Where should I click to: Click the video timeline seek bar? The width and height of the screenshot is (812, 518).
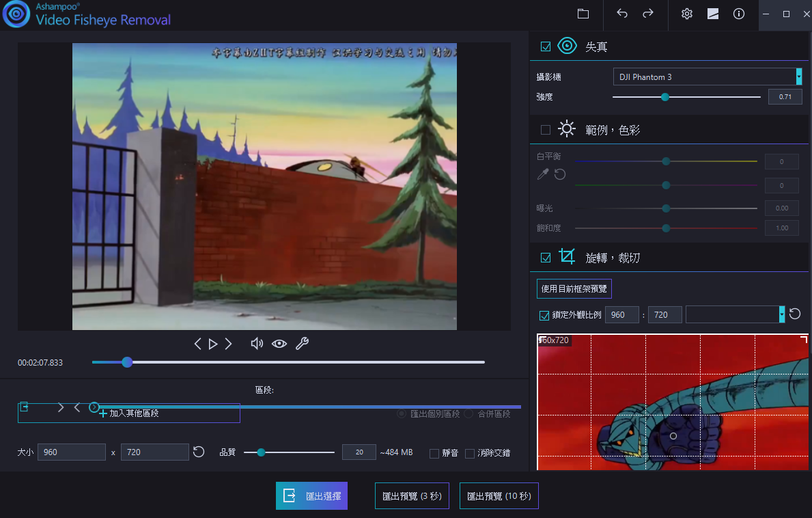(288, 362)
